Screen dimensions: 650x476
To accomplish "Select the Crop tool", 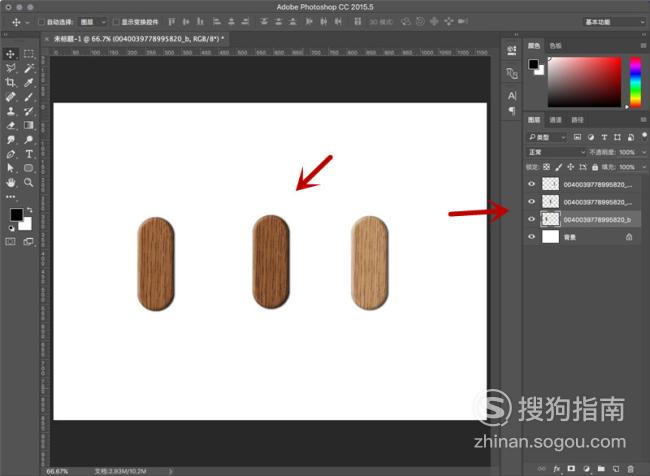I will [10, 83].
